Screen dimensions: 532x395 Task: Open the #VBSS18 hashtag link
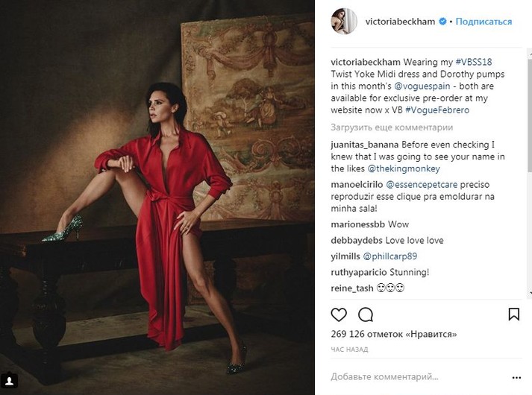[473, 62]
